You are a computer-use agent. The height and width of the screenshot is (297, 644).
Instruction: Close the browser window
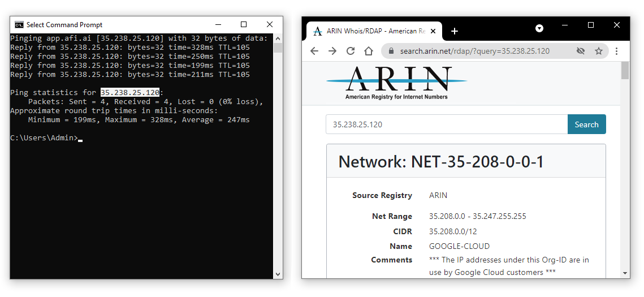616,25
